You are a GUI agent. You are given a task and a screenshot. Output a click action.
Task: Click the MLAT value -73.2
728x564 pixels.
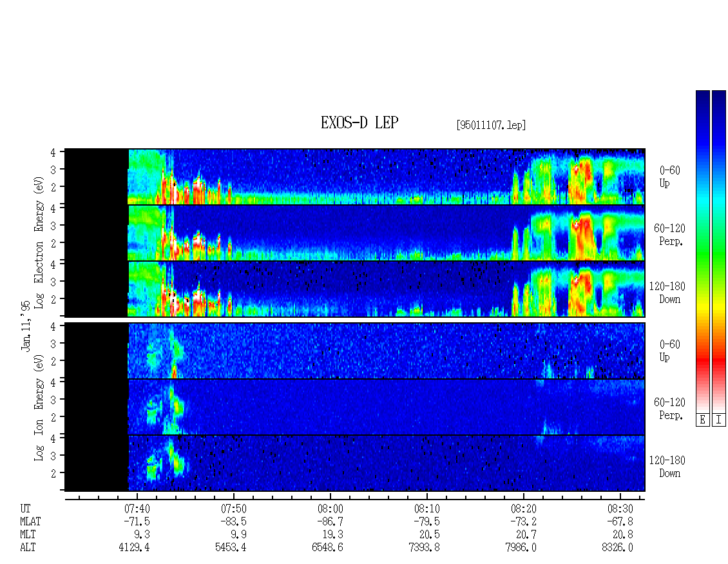click(x=523, y=521)
